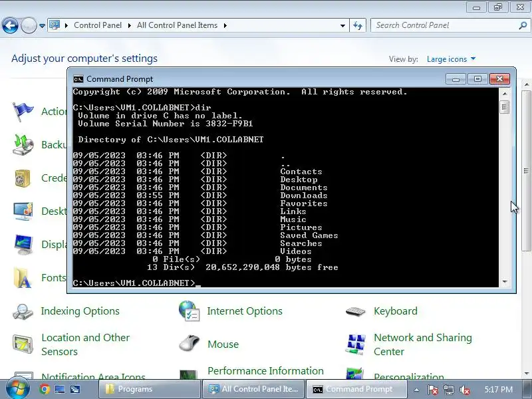Click Command Prompt scrollbar up arrow
The width and height of the screenshot is (532, 399).
point(504,94)
